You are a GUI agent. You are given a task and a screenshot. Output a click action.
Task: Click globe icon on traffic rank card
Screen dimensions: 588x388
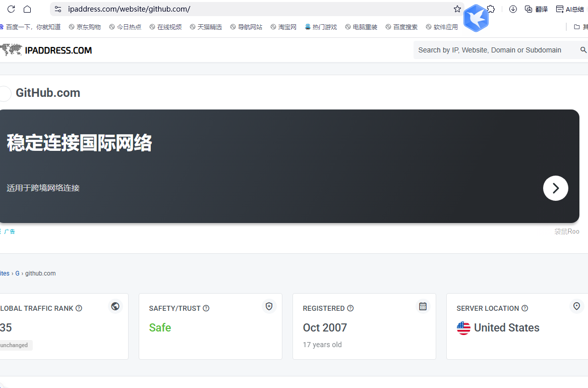115,306
